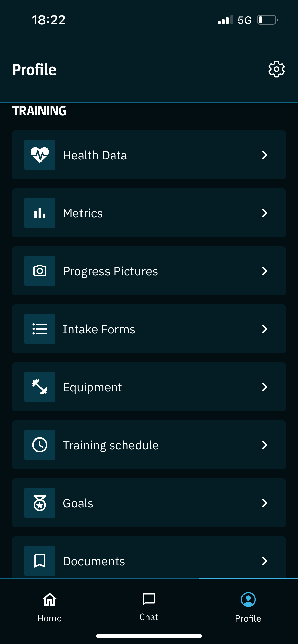Open the Training schedule label

click(111, 445)
